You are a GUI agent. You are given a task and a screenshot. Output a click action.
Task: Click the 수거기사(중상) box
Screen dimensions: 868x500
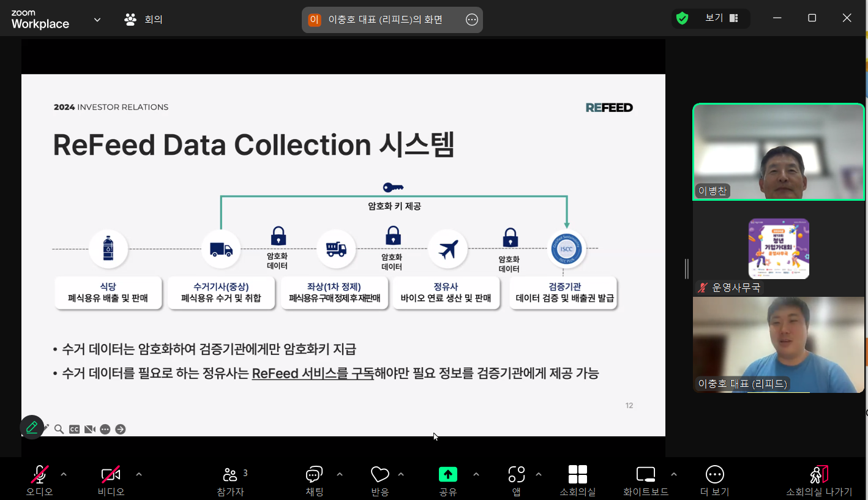pyautogui.click(x=221, y=293)
